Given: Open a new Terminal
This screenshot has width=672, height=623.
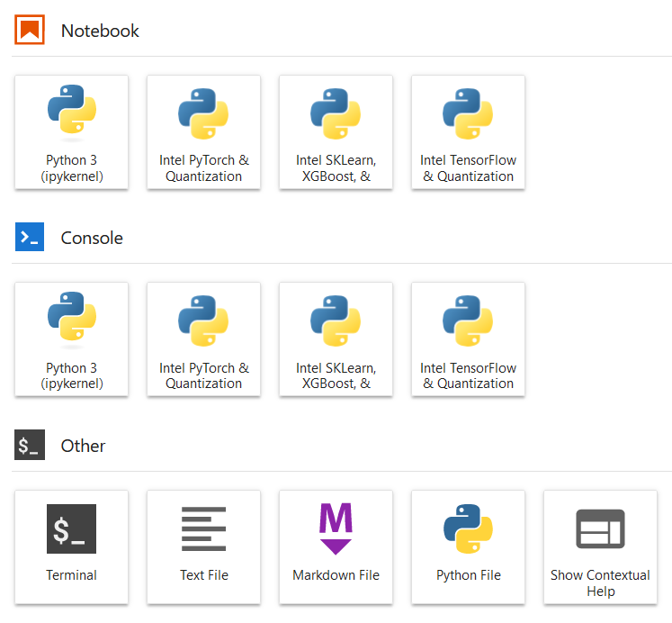Looking at the screenshot, I should (72, 546).
